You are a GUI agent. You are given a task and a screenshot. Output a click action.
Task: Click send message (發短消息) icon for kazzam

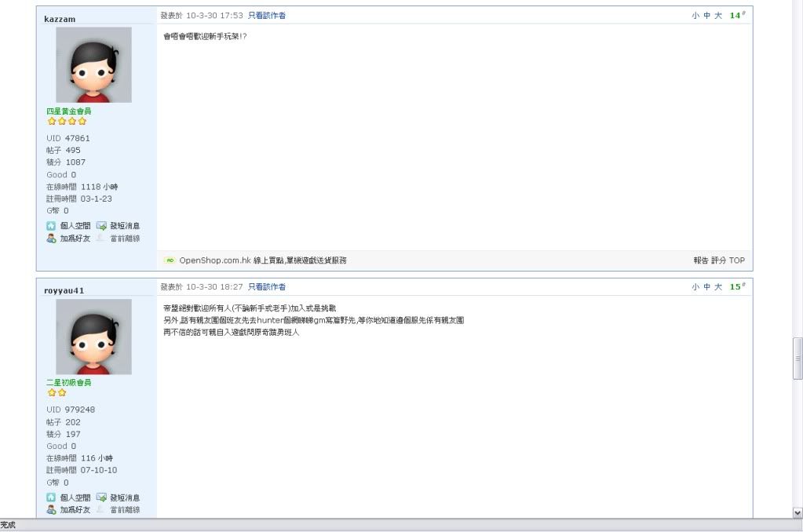point(101,226)
